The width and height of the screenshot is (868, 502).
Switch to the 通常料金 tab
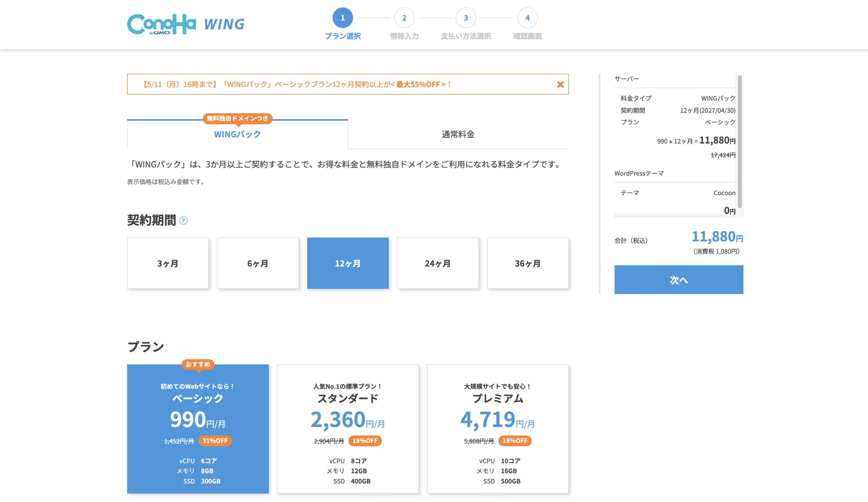pyautogui.click(x=458, y=135)
